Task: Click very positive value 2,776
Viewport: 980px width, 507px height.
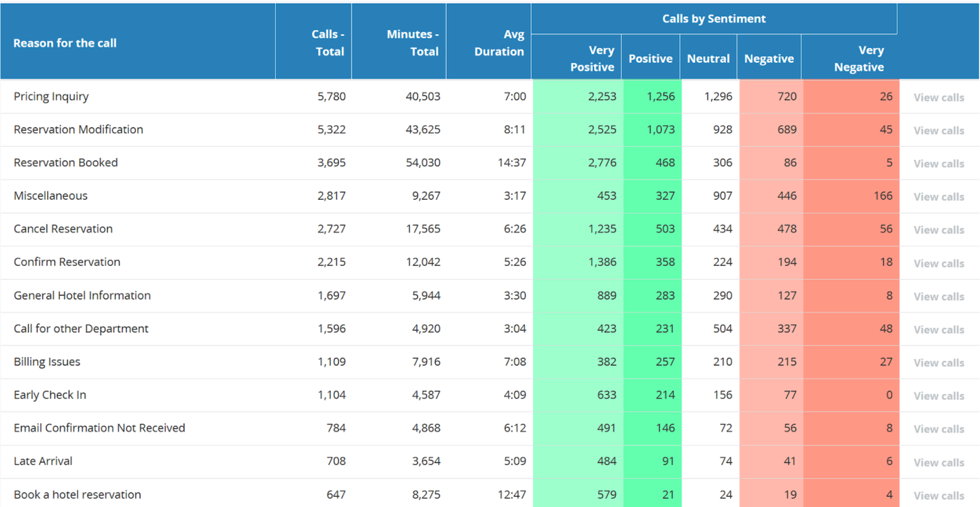Action: click(x=602, y=163)
